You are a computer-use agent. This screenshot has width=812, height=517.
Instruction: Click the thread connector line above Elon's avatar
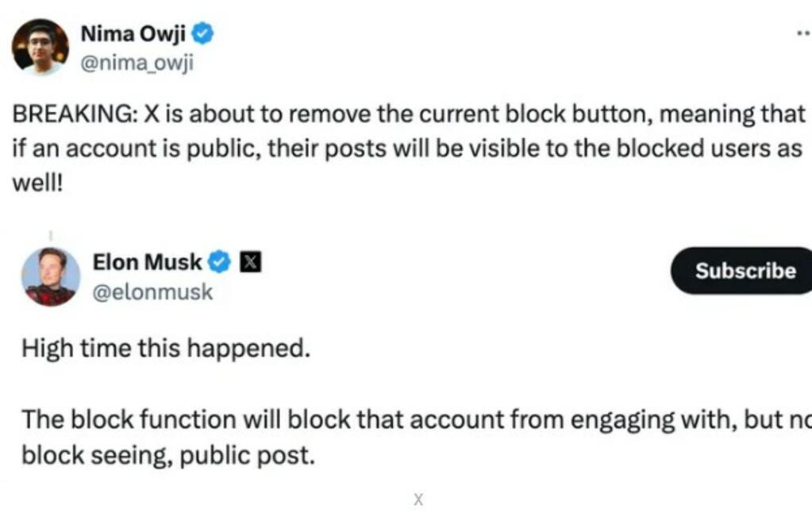(51, 236)
